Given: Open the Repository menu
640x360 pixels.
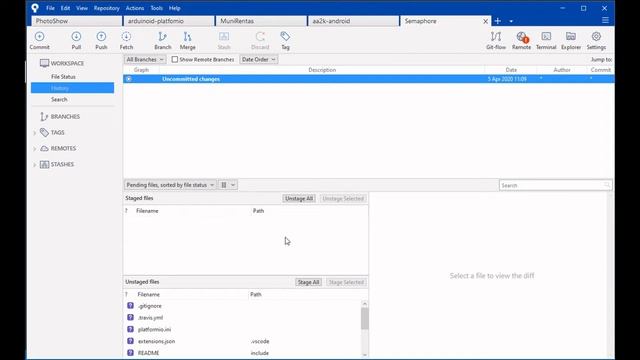Looking at the screenshot, I should (107, 8).
